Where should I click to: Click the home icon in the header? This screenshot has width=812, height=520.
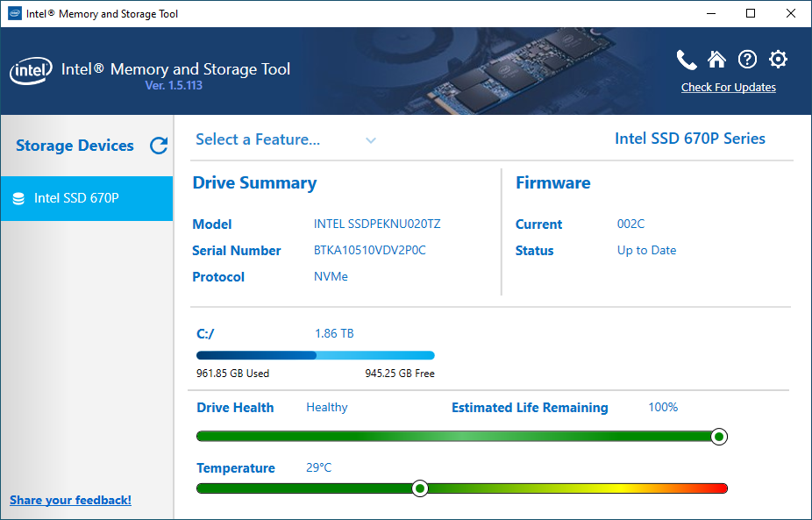(x=716, y=59)
